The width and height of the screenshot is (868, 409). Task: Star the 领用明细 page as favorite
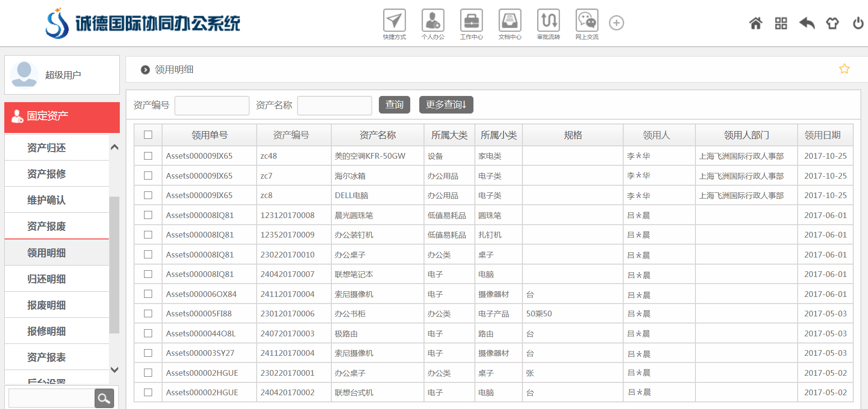(x=844, y=69)
